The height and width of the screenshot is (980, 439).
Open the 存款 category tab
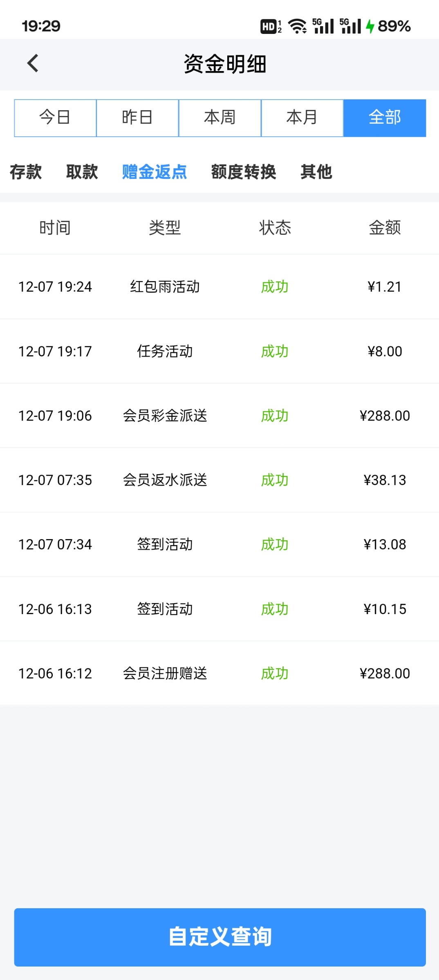pos(26,172)
